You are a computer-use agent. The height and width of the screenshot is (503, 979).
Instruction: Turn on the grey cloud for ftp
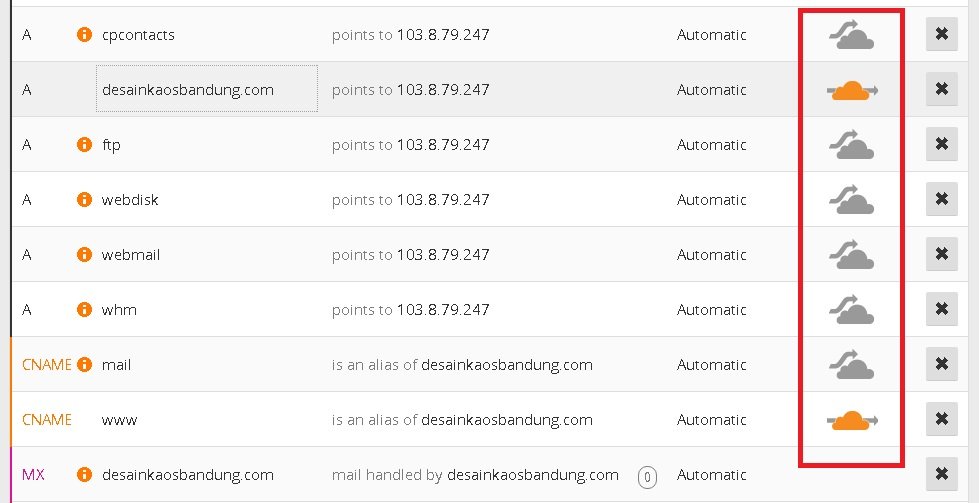coord(851,146)
